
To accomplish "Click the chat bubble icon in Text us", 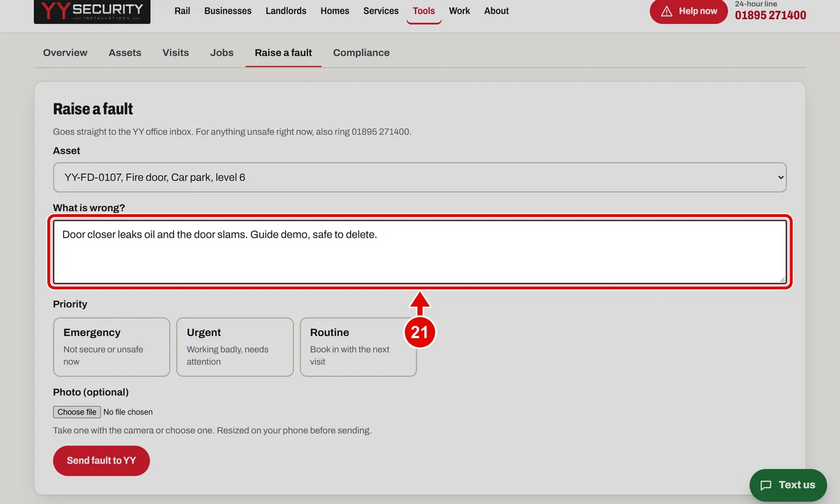I will click(x=766, y=485).
